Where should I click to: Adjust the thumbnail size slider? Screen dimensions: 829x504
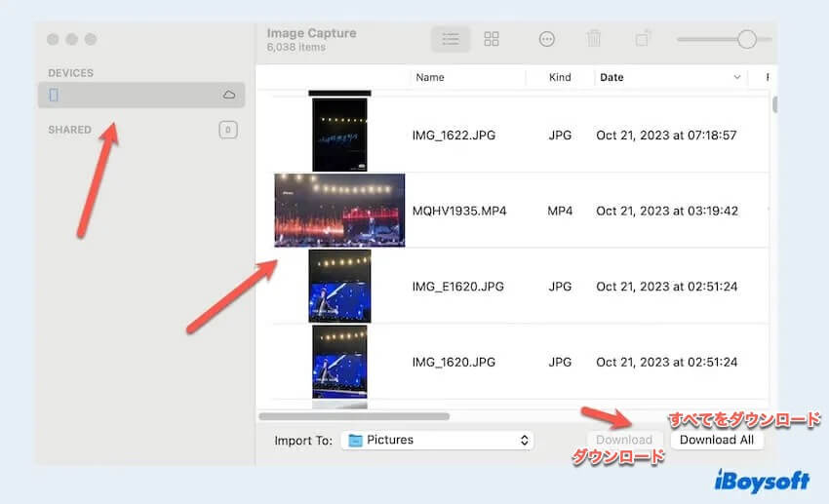tap(746, 39)
